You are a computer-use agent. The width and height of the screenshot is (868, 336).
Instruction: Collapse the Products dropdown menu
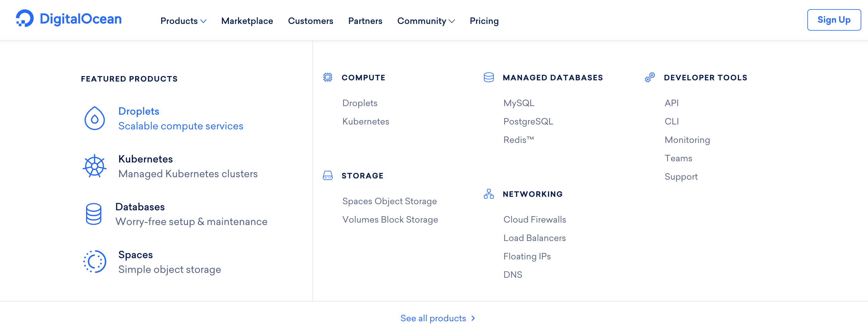click(183, 21)
